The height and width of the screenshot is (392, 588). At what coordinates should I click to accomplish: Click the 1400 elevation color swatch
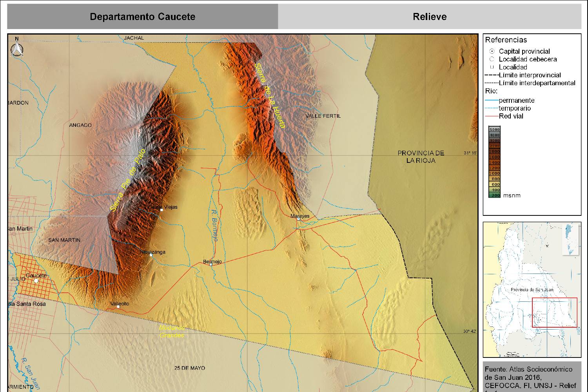click(495, 162)
